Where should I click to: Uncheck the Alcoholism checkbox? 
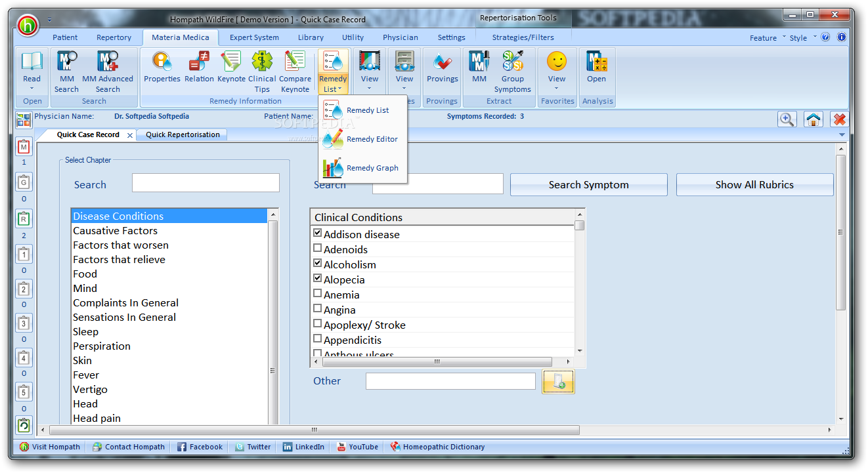point(318,263)
